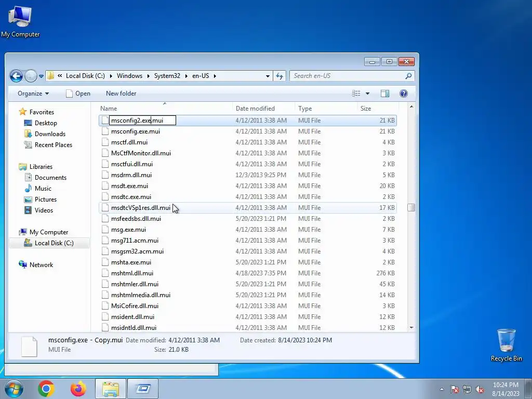532x399 pixels.
Task: Select the Recycle Bin desktop icon
Action: pyautogui.click(x=506, y=345)
